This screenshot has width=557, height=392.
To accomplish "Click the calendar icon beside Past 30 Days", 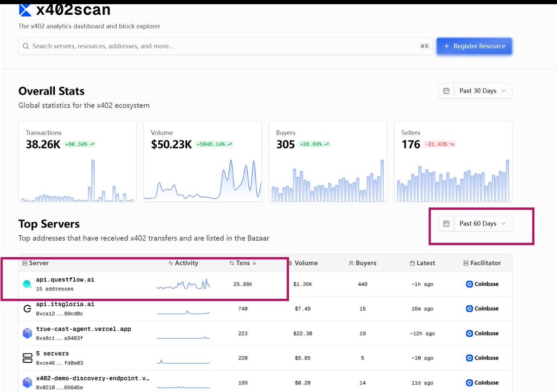I will (446, 90).
